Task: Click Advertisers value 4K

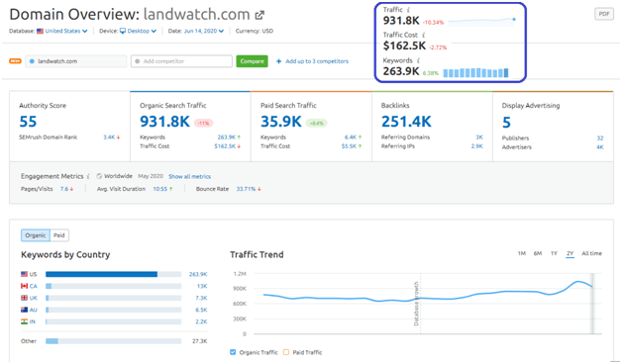Action: 600,147
